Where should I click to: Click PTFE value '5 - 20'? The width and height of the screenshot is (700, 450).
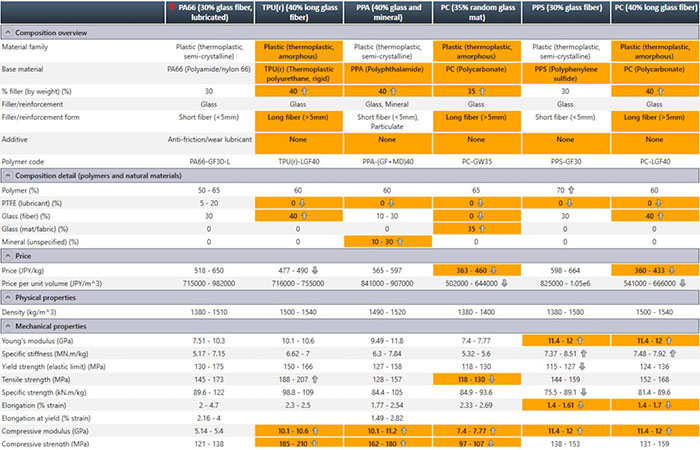coord(209,203)
